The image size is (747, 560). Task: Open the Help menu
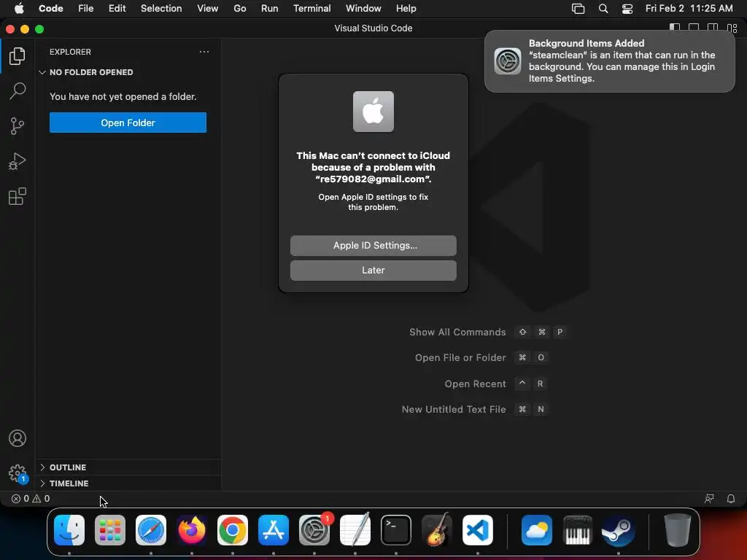406,9
